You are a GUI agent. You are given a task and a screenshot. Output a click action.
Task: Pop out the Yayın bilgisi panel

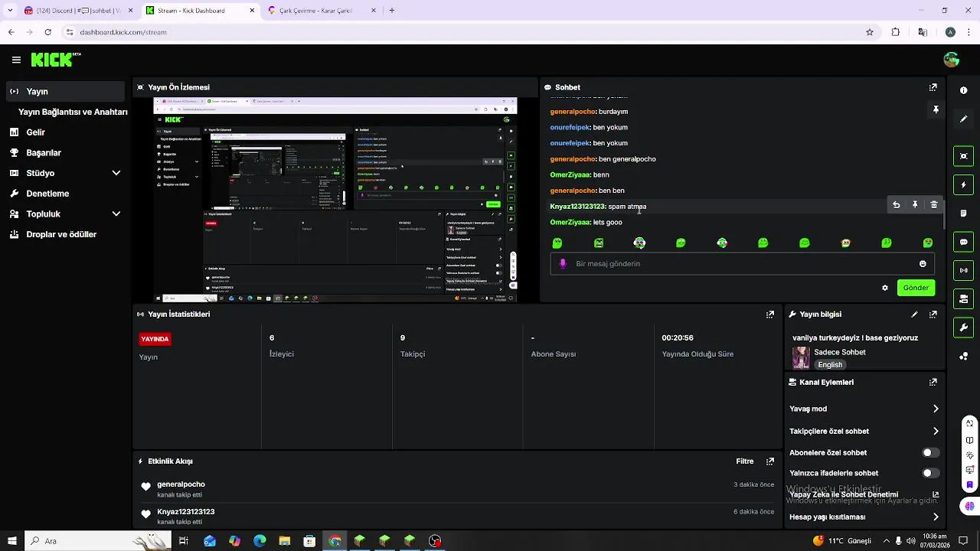coord(933,314)
